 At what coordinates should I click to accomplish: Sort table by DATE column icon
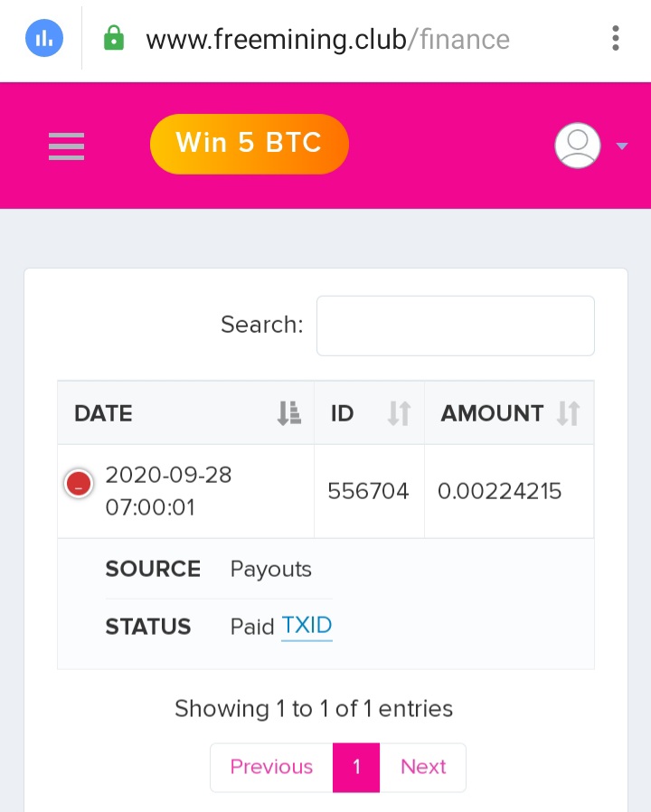(x=289, y=413)
